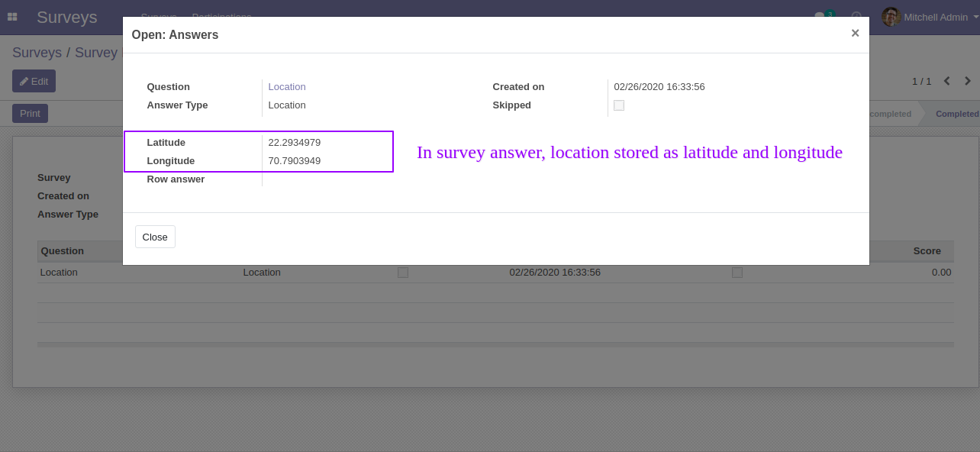Viewport: 980px width, 452px height.
Task: Expand the Mitchell Admin user menu
Action: (936, 17)
